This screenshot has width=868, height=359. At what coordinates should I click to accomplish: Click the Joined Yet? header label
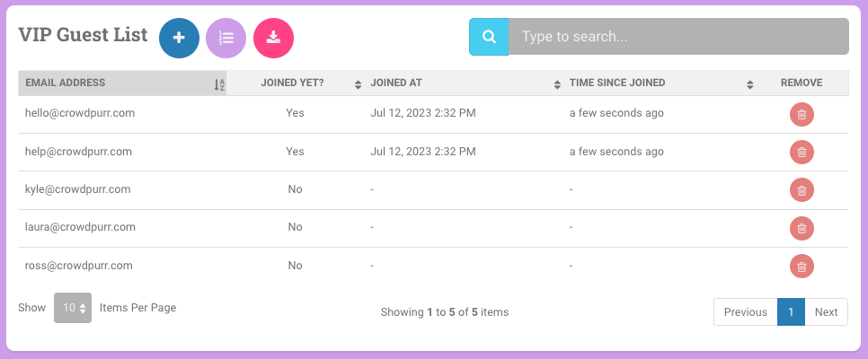coord(292,83)
